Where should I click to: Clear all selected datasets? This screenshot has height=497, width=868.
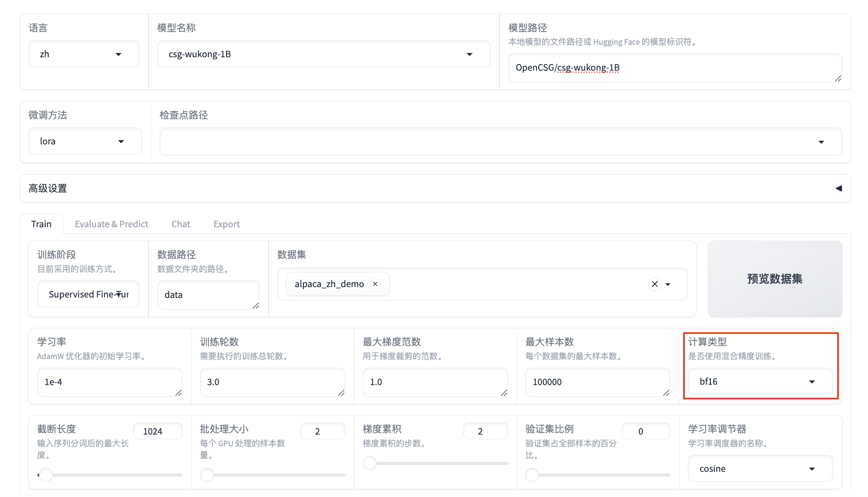tap(654, 284)
